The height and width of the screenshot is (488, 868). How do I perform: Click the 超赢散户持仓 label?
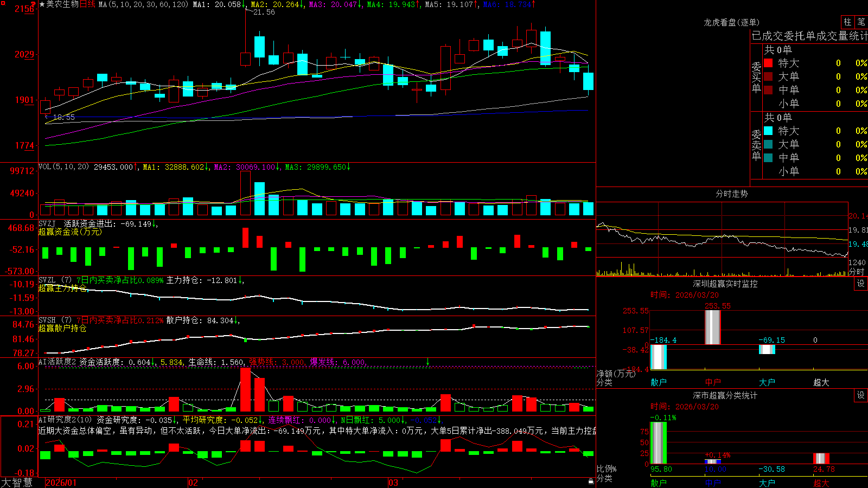(x=62, y=328)
